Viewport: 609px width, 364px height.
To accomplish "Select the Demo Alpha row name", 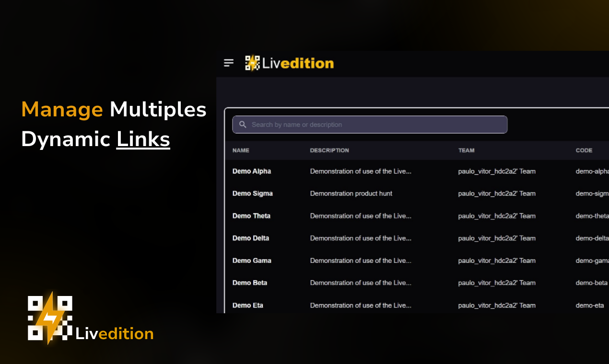I will click(252, 171).
